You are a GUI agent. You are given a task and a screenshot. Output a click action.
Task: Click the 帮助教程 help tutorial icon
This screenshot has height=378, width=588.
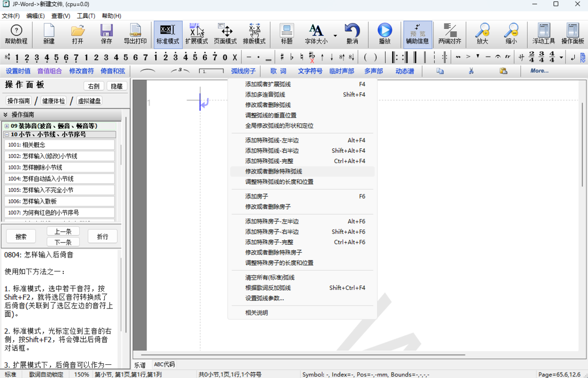(16, 34)
